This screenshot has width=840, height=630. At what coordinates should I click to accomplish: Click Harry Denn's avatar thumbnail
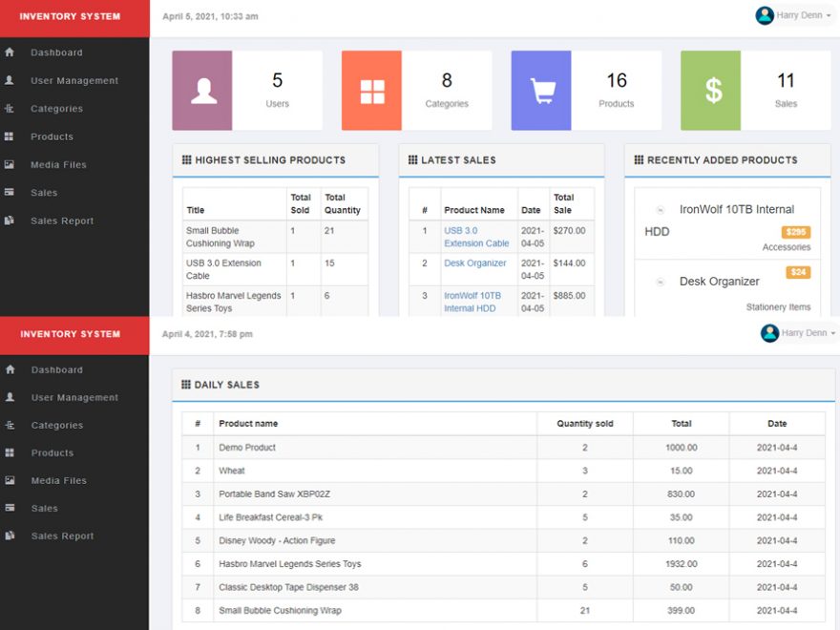(764, 15)
